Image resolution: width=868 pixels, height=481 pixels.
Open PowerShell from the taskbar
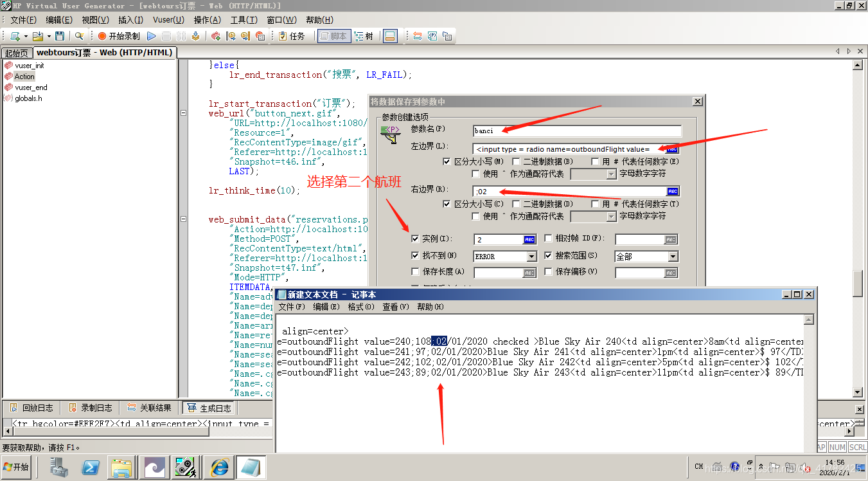click(x=91, y=467)
